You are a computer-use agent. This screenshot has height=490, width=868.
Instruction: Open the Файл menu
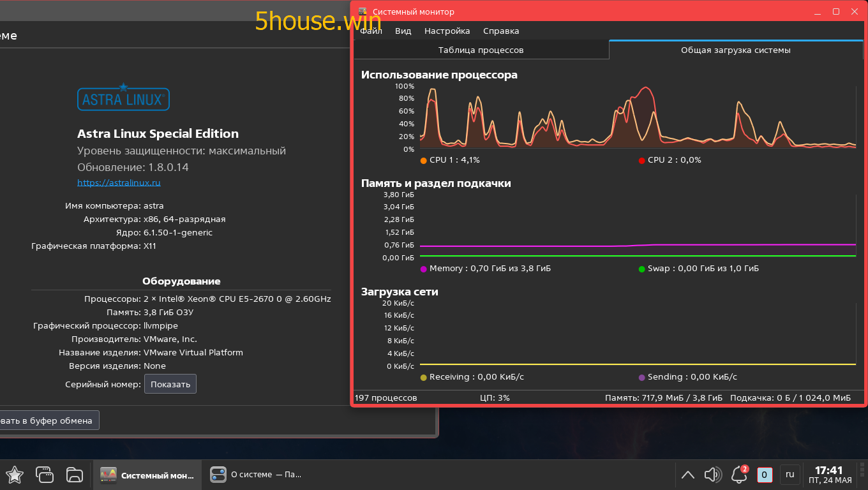coord(371,31)
